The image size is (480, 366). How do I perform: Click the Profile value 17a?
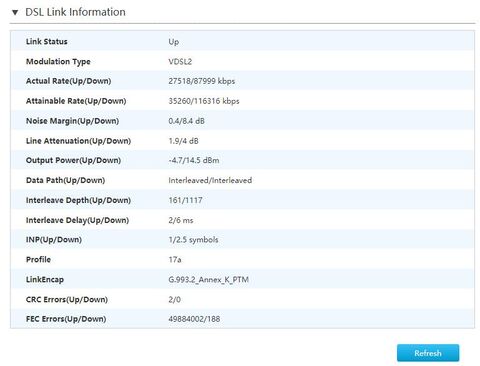(x=175, y=259)
